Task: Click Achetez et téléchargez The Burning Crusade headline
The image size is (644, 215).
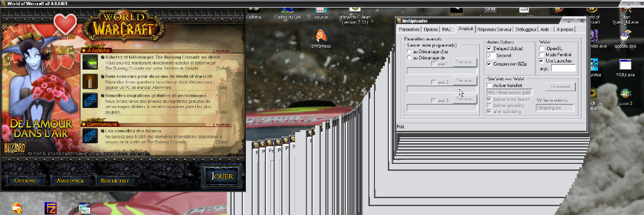Action: click(162, 57)
